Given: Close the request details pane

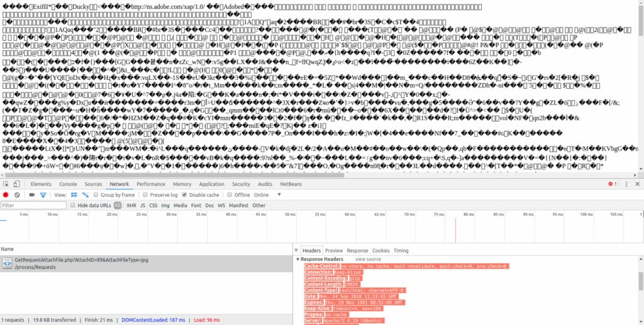Looking at the screenshot, I should pyautogui.click(x=296, y=250).
